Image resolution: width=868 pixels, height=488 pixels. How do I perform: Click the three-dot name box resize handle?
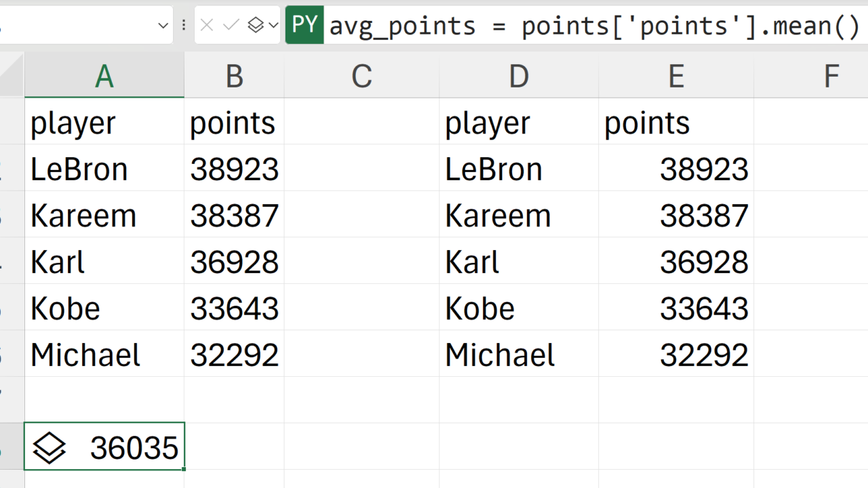click(x=184, y=26)
